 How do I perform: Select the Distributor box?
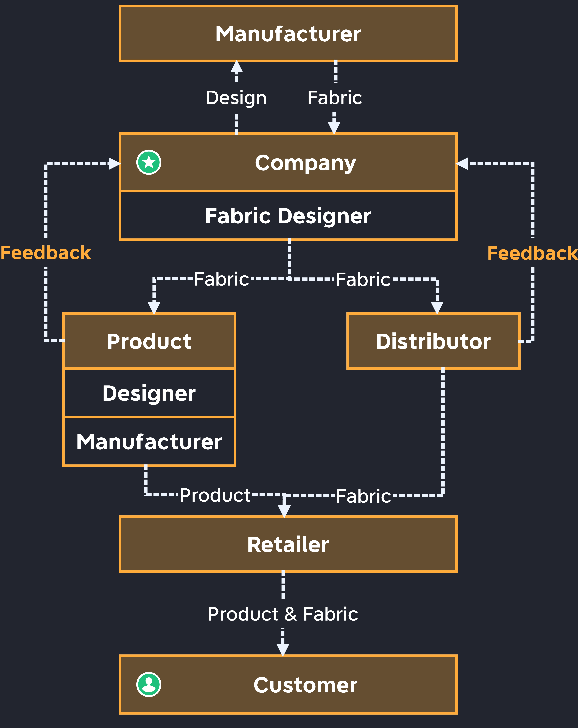coord(433,341)
